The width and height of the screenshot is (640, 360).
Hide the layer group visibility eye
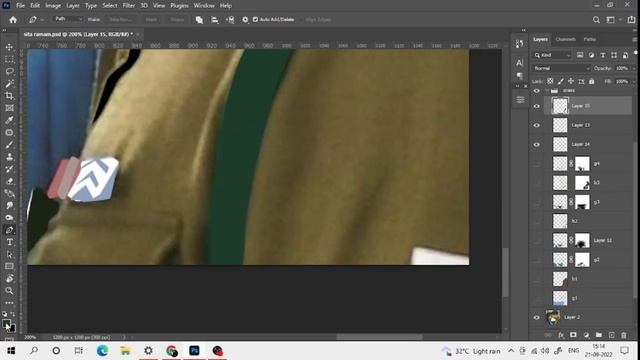(x=537, y=91)
